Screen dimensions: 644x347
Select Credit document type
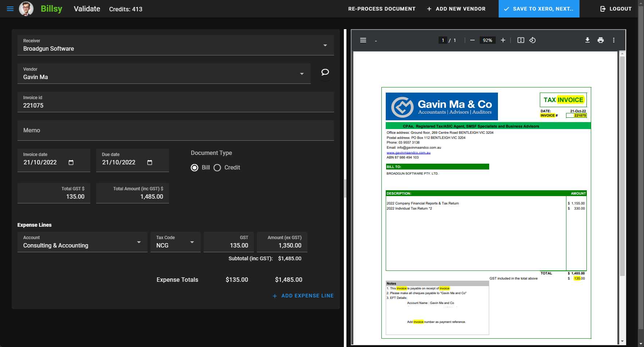(217, 168)
